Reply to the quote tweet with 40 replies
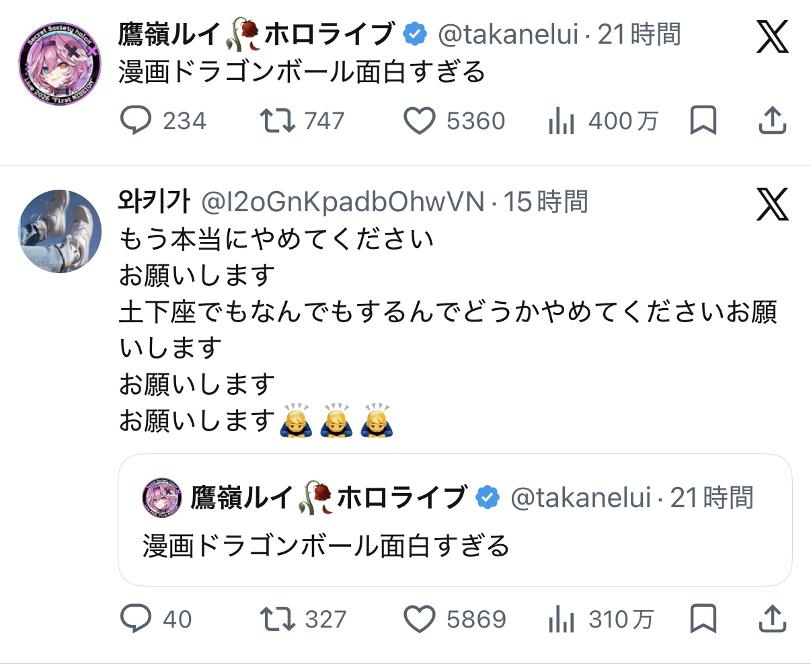 [136, 619]
